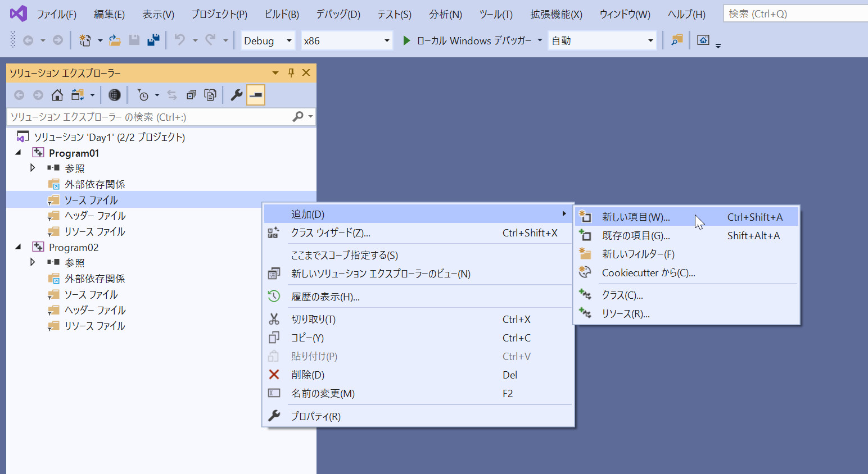Click the Open File folder icon
Viewport: 868px width, 474px height.
[x=115, y=40]
